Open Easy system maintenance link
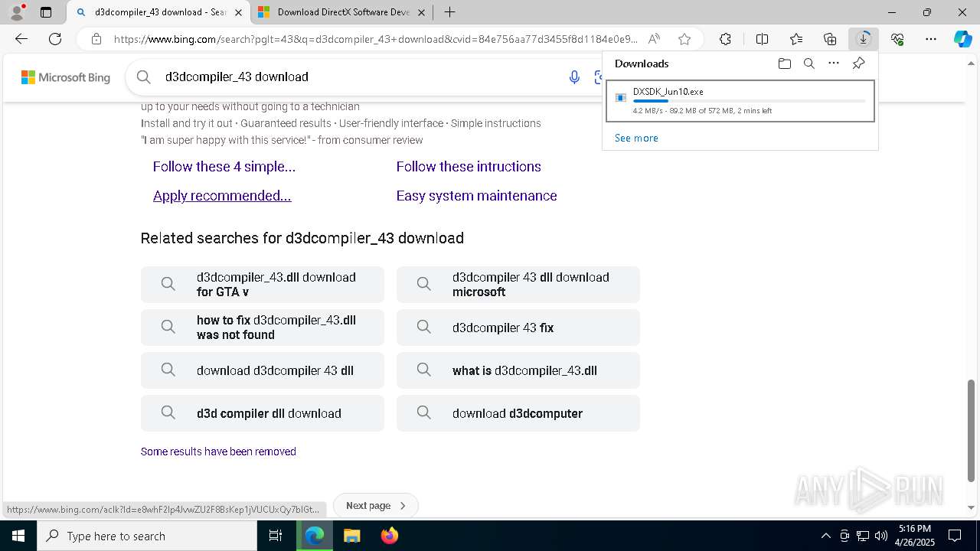 click(x=476, y=195)
